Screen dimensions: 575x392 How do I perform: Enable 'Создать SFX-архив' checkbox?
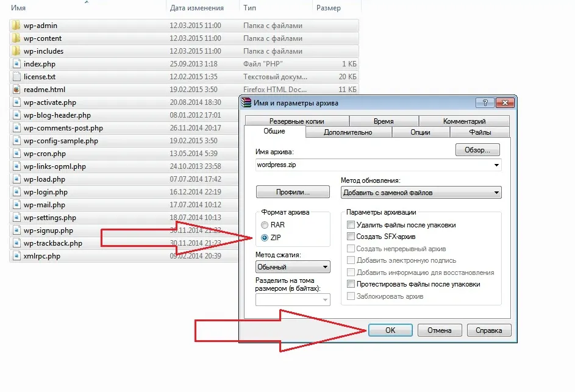click(x=351, y=237)
